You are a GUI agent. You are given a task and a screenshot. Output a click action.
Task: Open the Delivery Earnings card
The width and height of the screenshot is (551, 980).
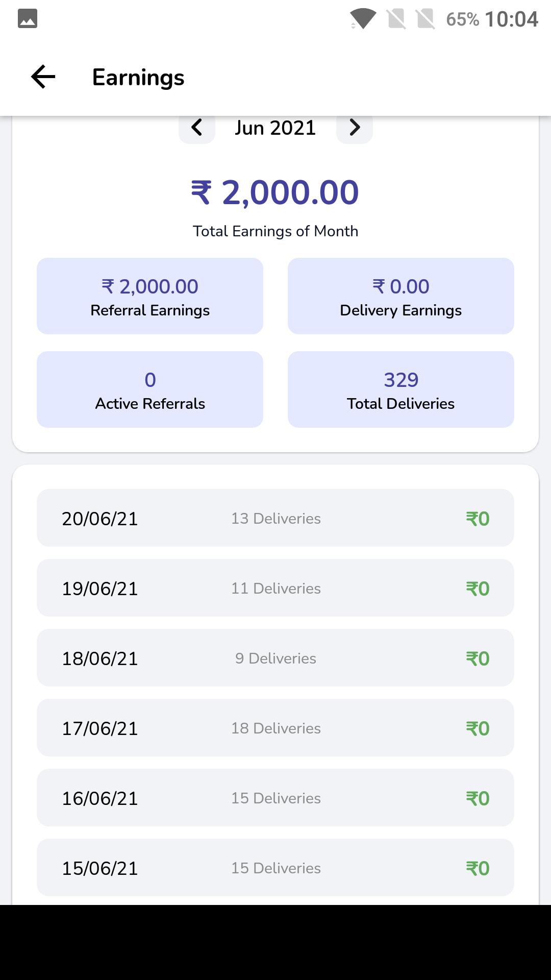tap(401, 296)
